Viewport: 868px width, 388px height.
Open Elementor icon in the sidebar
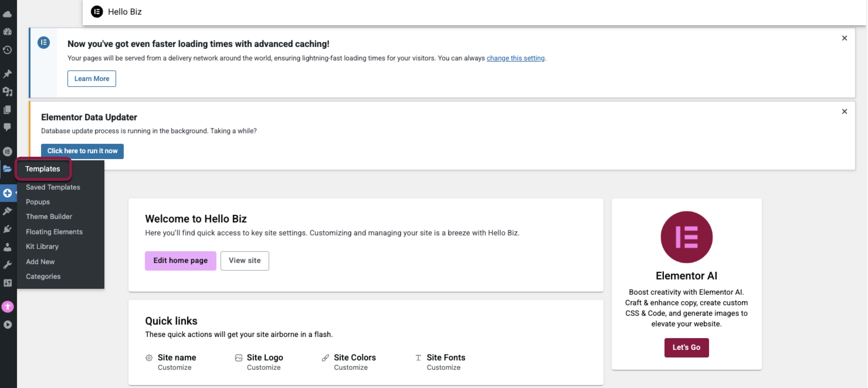(7, 151)
